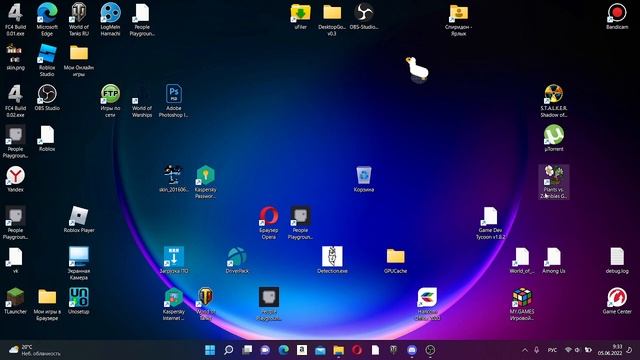Open the DesktopGoose v0.3 folder
640x360 pixels.
[x=332, y=19]
